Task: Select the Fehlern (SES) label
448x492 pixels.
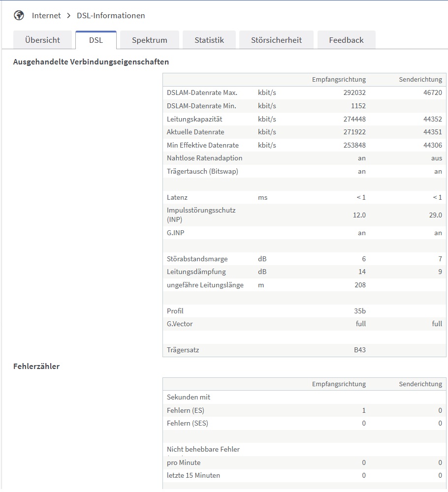Action: point(188,423)
